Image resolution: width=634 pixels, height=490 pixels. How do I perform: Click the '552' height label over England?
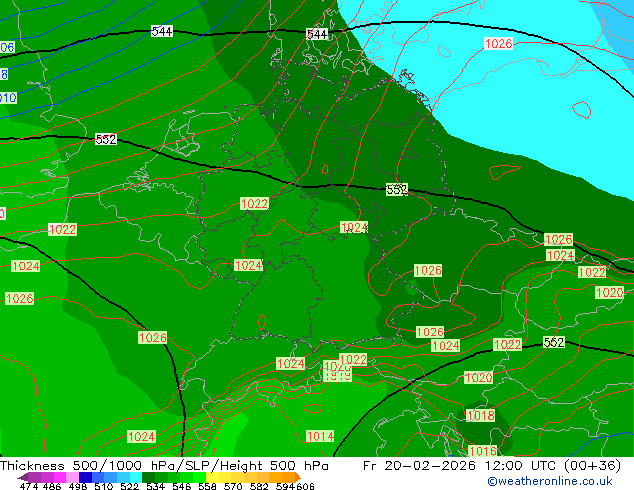pyautogui.click(x=106, y=139)
